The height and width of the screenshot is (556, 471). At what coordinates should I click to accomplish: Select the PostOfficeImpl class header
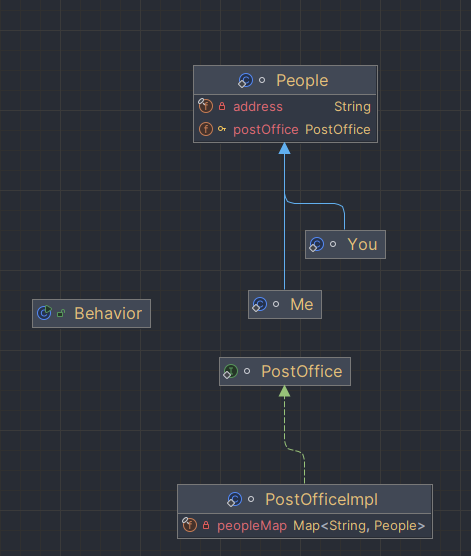tap(305, 499)
